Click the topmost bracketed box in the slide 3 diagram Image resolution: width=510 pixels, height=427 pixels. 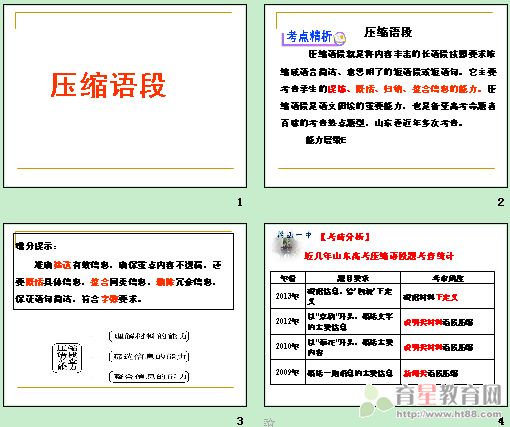tap(149, 336)
